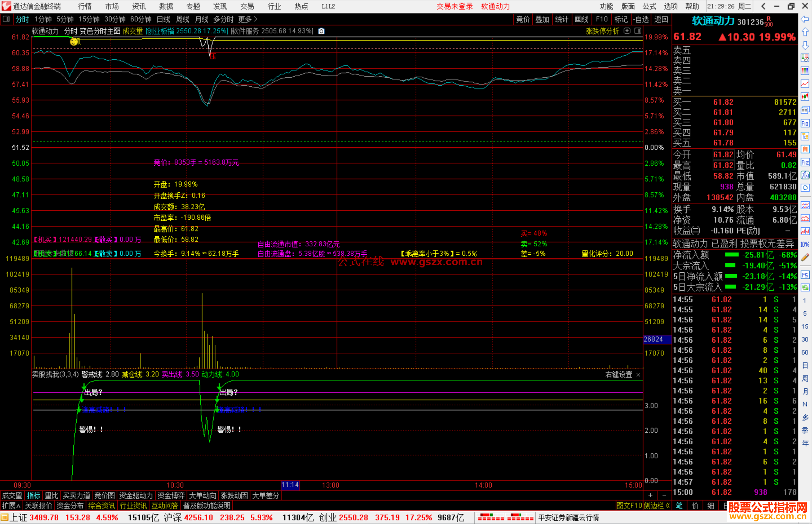
Task: Click the 图文F10 button
Action: point(629,506)
